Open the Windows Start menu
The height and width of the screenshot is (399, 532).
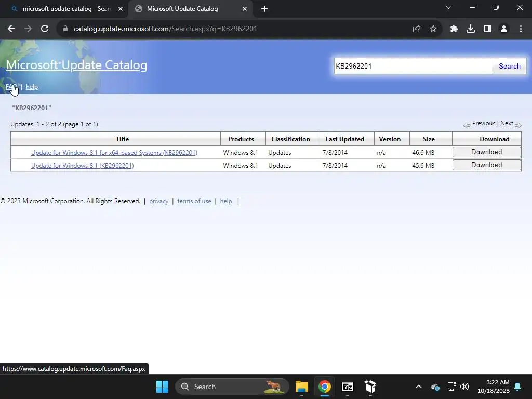coord(162,387)
